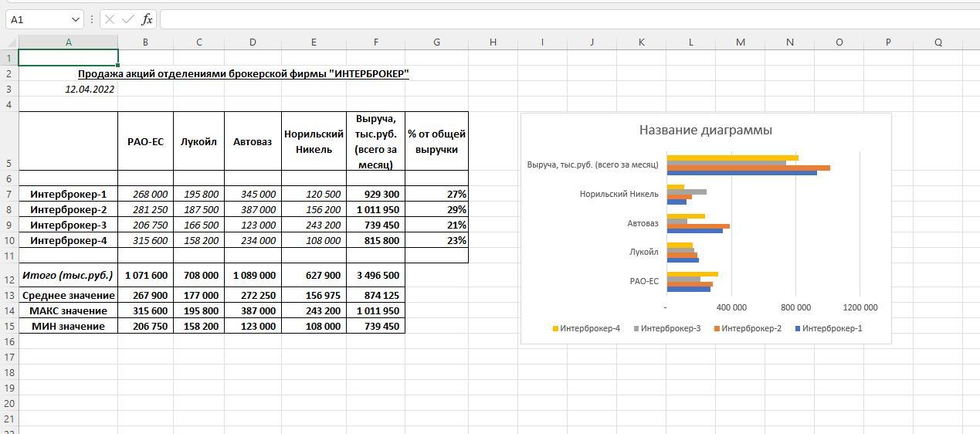Select cell with value 268 000
Image resolution: width=980 pixels, height=434 pixels.
point(145,194)
